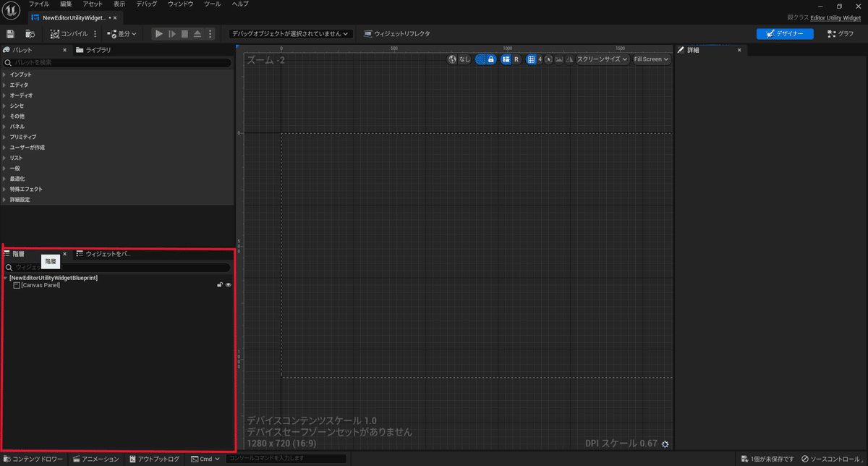Open the スクリーンサイズ dropdown
Viewport: 868px width, 466px height.
[603, 59]
